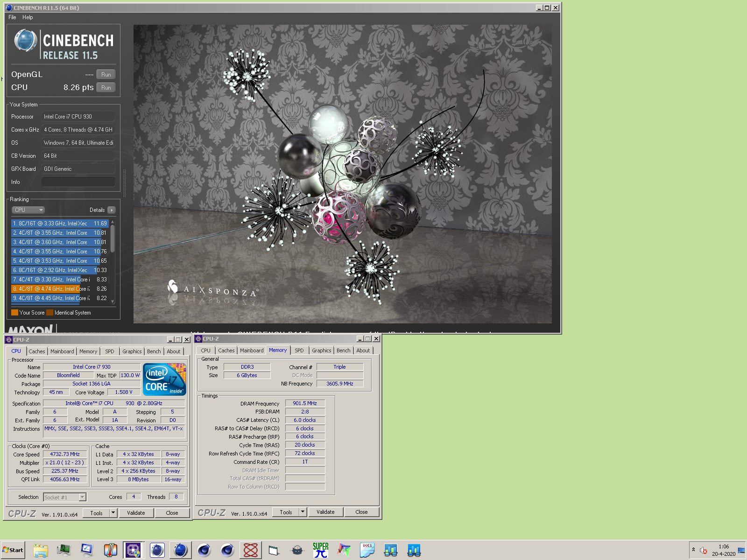Launch the Super Pi taskbar icon
This screenshot has width=747, height=560.
320,550
